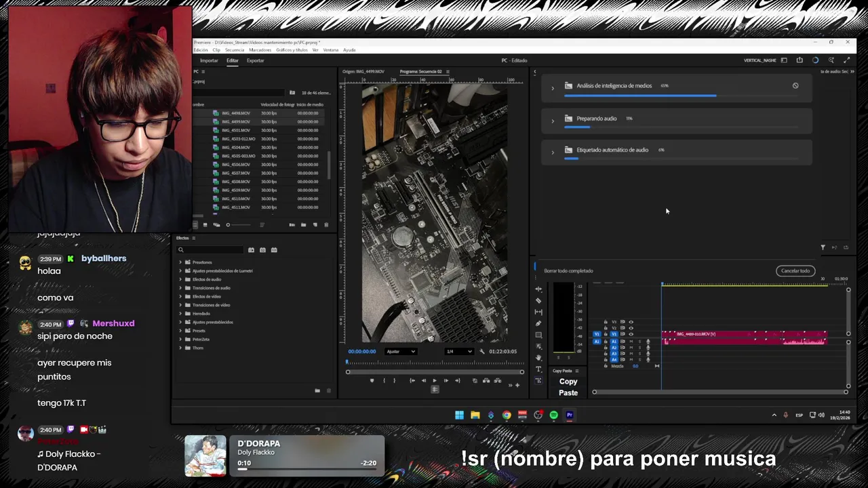Open Origen: IMG_4499.MOV monitor tab
Image resolution: width=868 pixels, height=488 pixels.
363,72
